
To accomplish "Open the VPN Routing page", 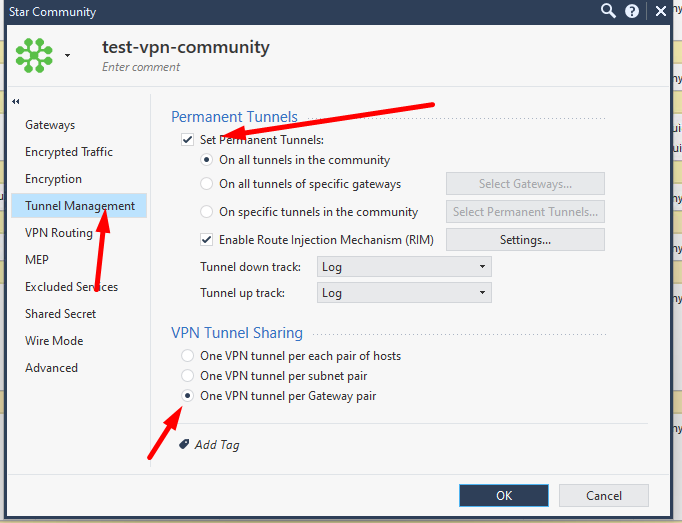I will coord(59,233).
